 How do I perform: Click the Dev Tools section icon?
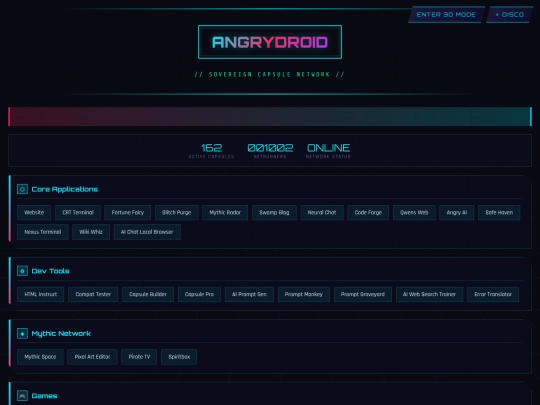(22, 271)
